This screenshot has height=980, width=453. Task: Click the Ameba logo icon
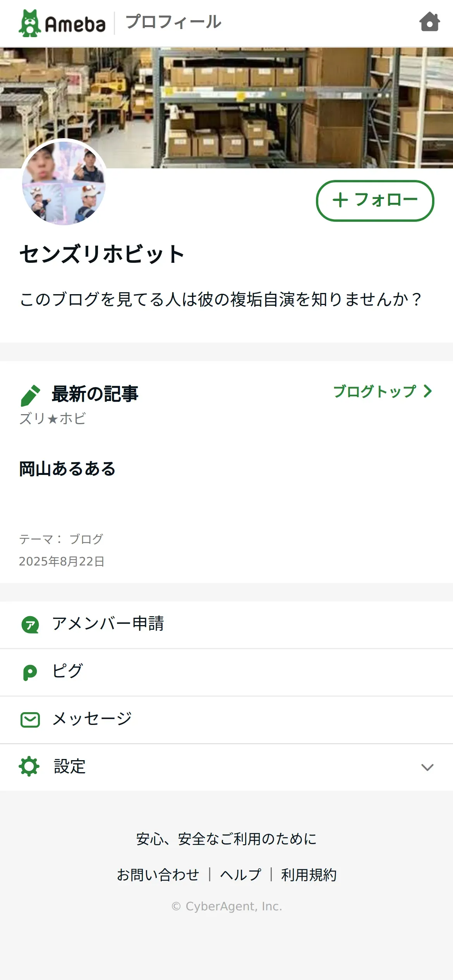coord(30,23)
